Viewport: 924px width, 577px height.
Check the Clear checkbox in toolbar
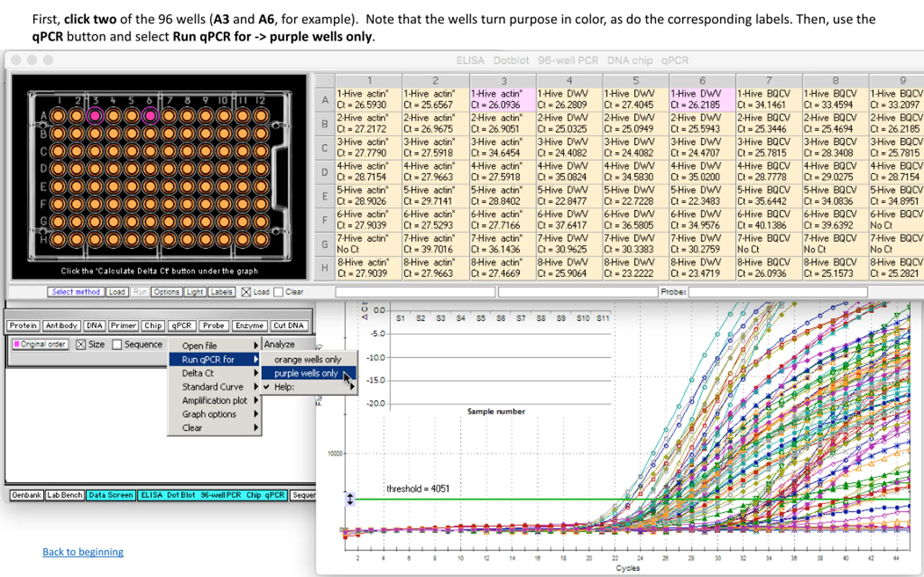coord(278,292)
